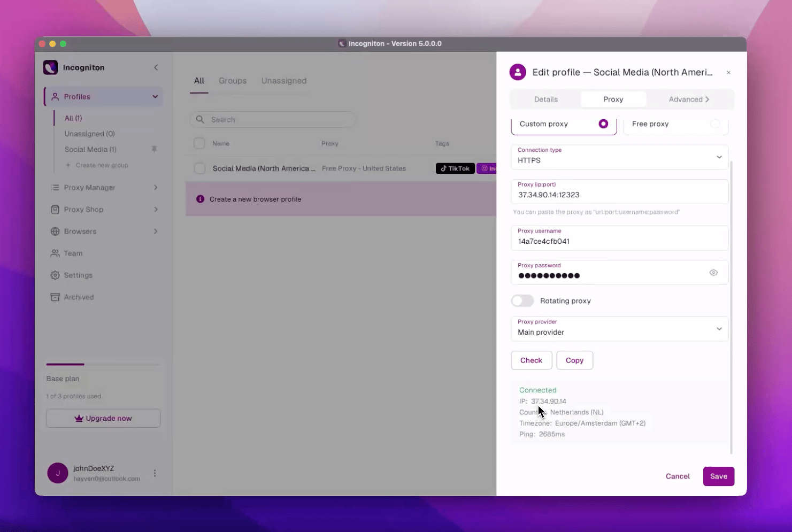Cancel editing the profile

pyautogui.click(x=678, y=476)
